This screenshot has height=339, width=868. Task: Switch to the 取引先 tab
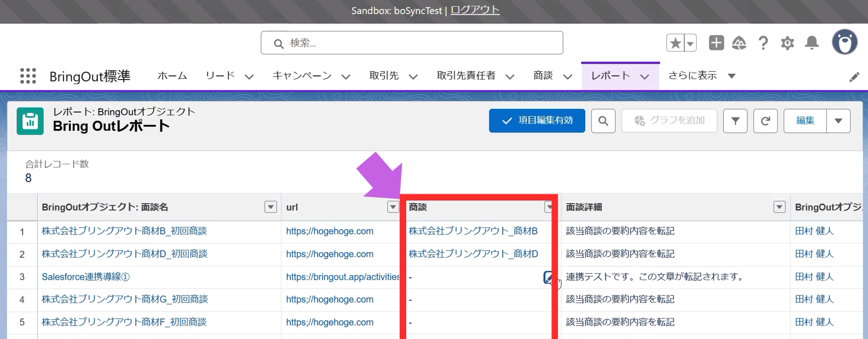click(x=384, y=76)
